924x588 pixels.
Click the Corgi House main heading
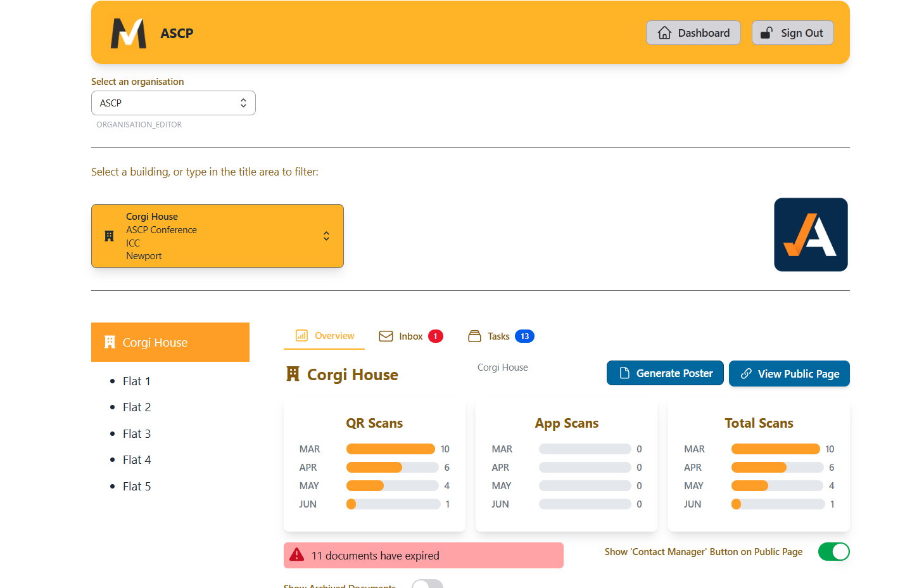coord(353,374)
